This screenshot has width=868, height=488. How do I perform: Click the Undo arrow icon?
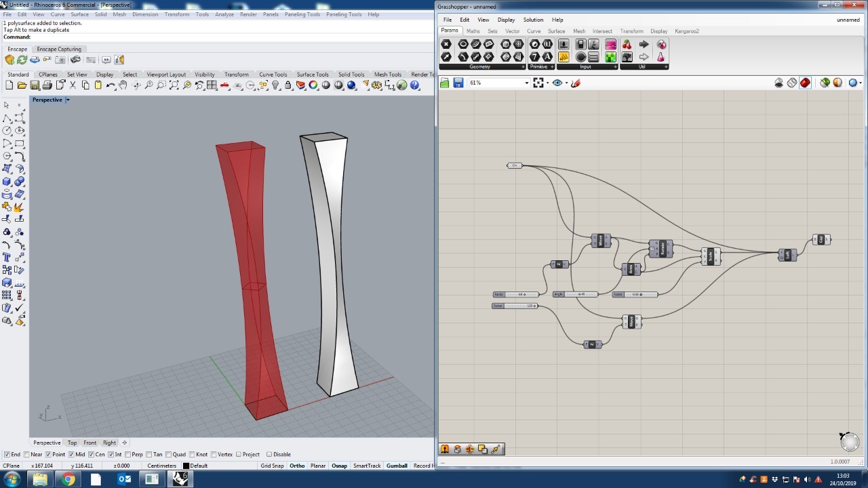point(111,85)
